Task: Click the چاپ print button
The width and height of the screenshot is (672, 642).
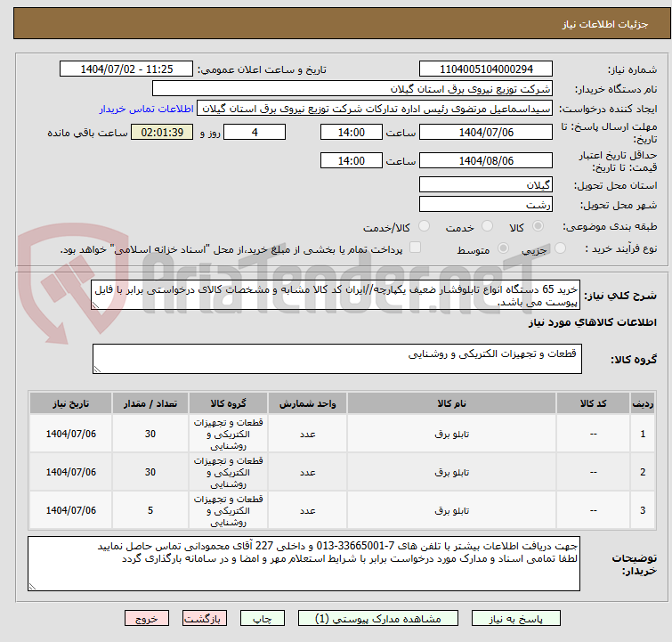Action: point(263,618)
